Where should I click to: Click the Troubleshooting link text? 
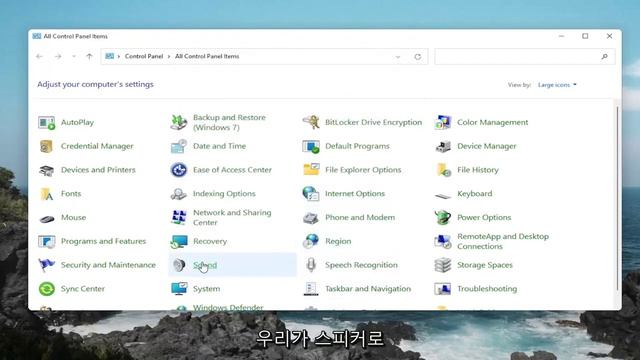[x=487, y=289]
